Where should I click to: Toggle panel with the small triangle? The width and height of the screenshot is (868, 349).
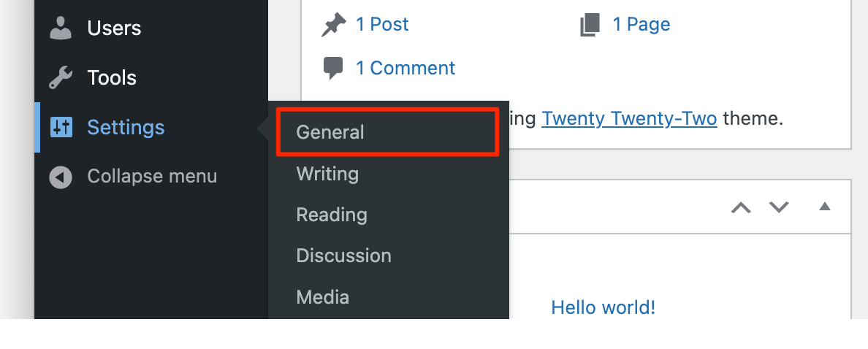825,207
